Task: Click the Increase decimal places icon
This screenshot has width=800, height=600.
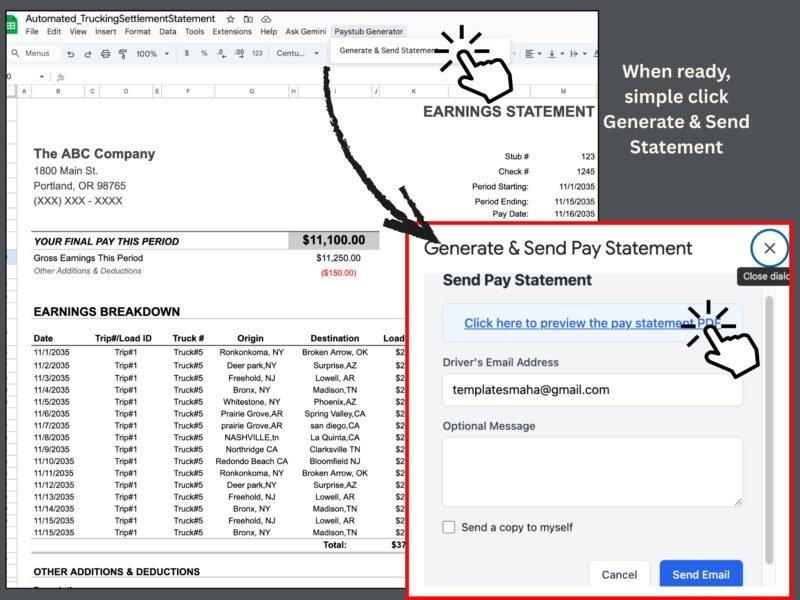Action: 239,53
